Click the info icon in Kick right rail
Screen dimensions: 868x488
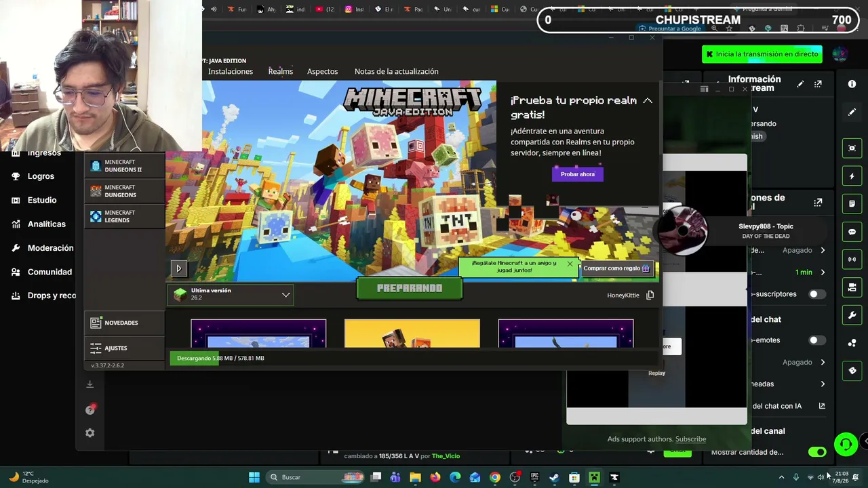pyautogui.click(x=852, y=84)
